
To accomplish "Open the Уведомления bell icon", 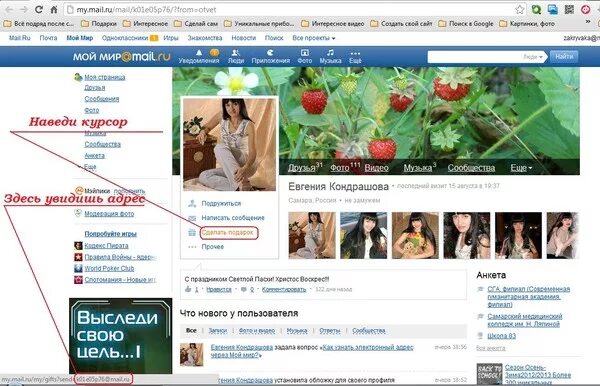I will tap(199, 53).
